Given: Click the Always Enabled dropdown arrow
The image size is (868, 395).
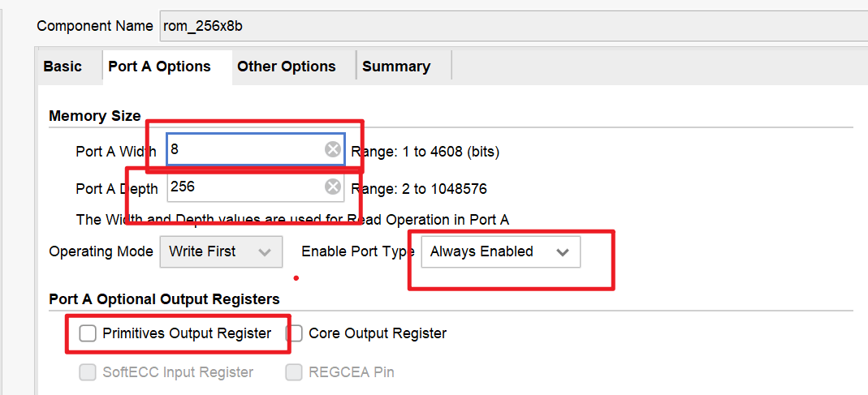Looking at the screenshot, I should click(x=563, y=252).
